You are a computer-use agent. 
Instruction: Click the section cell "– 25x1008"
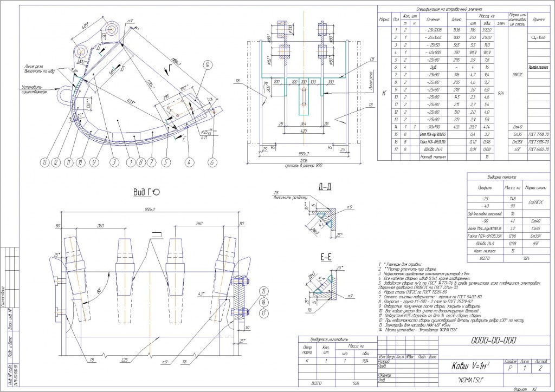pyautogui.click(x=433, y=30)
